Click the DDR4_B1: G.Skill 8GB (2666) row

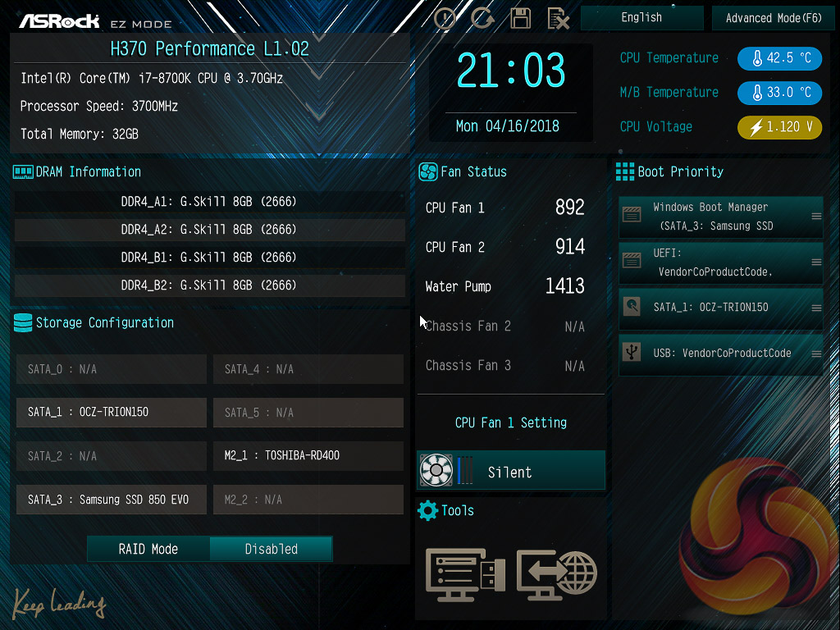[x=209, y=257]
